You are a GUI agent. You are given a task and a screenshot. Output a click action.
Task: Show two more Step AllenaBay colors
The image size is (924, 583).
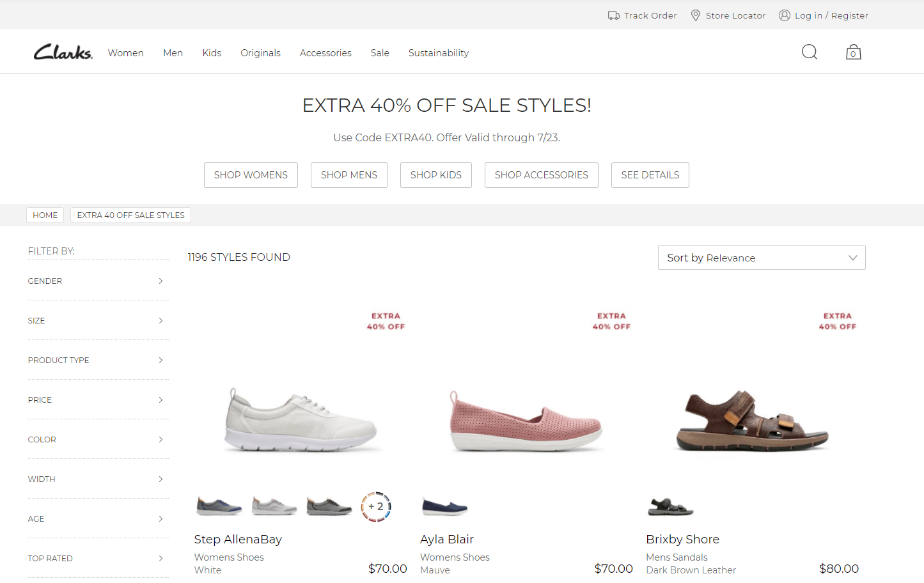376,506
